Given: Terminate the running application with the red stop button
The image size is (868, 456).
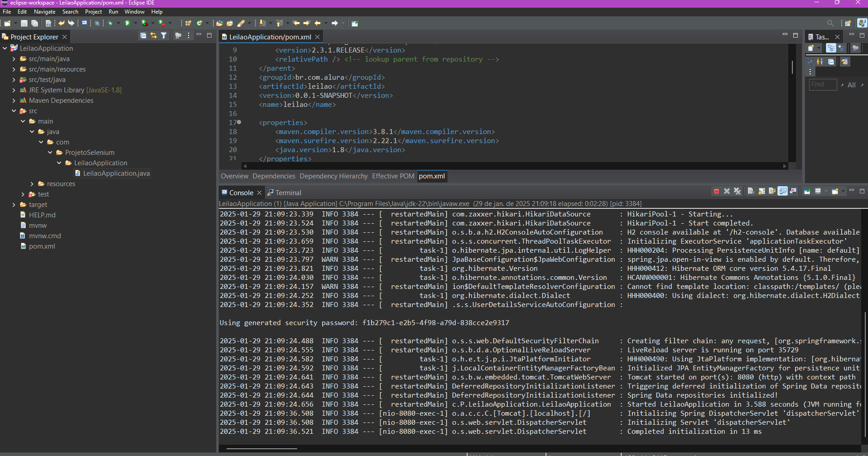Looking at the screenshot, I should pos(716,192).
